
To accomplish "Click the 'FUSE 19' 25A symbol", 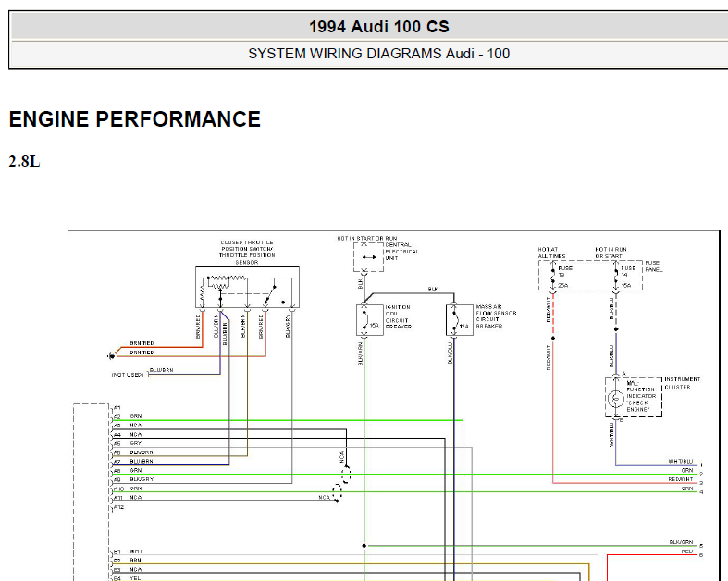I will point(553,277).
